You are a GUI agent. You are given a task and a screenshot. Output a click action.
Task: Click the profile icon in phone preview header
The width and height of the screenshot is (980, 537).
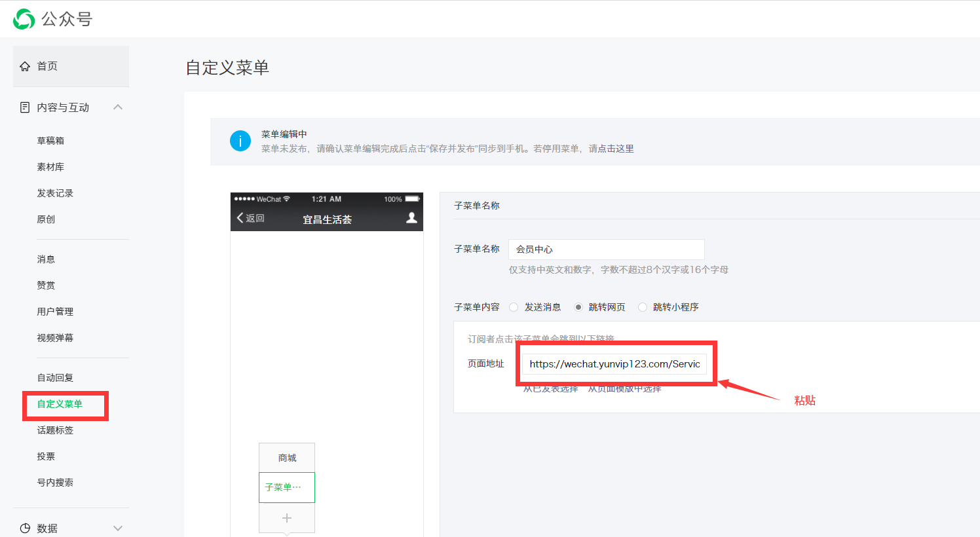(411, 217)
